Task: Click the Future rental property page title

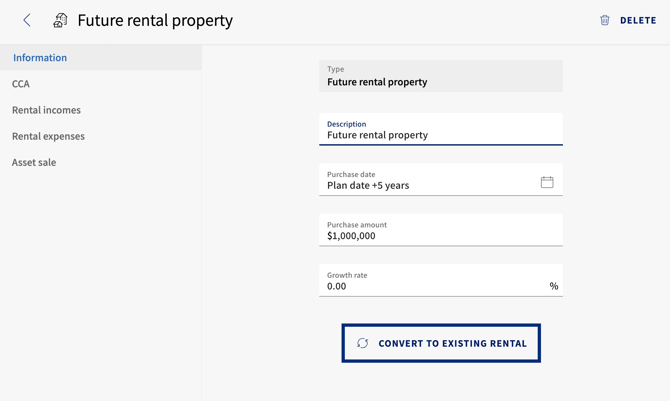Action: [x=155, y=21]
